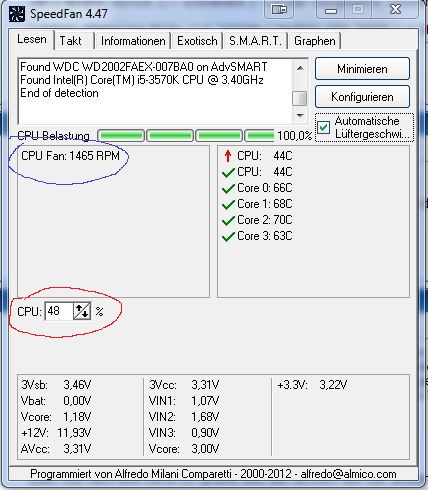Click the VIN2: 1,68V voltage reading
Viewport: 428px width, 490px height.
(x=184, y=417)
